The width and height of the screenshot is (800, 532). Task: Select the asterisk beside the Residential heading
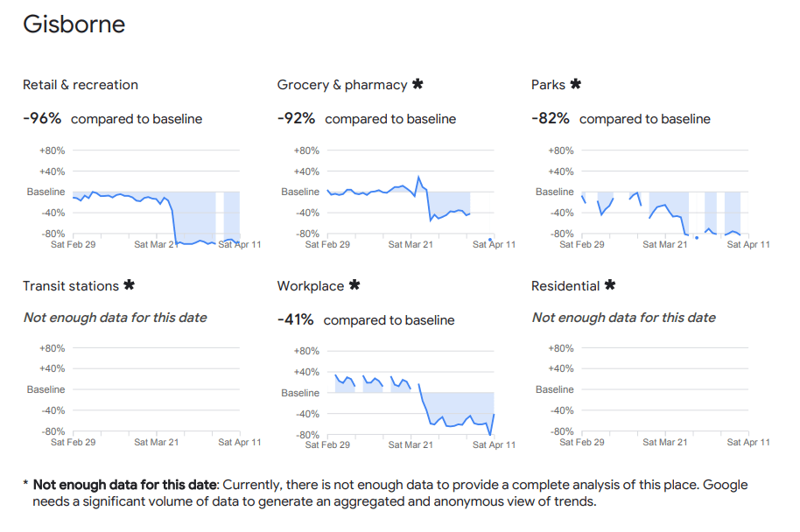pyautogui.click(x=610, y=285)
